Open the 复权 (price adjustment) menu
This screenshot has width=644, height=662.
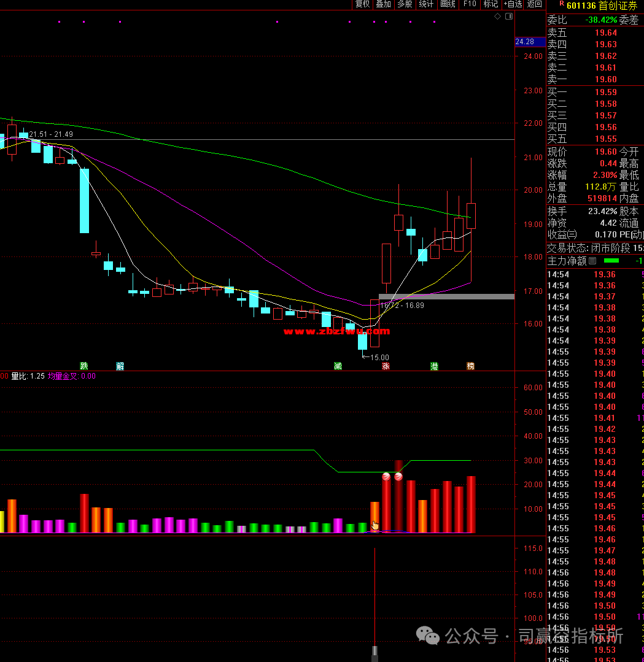[363, 4]
